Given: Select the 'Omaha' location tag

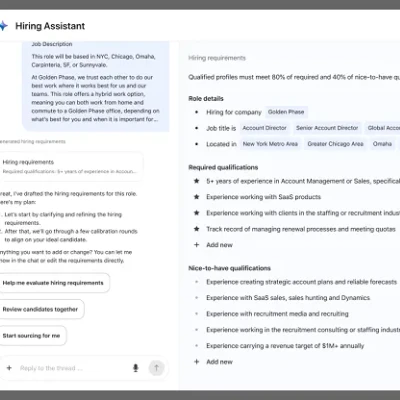Looking at the screenshot, I should click(382, 144).
